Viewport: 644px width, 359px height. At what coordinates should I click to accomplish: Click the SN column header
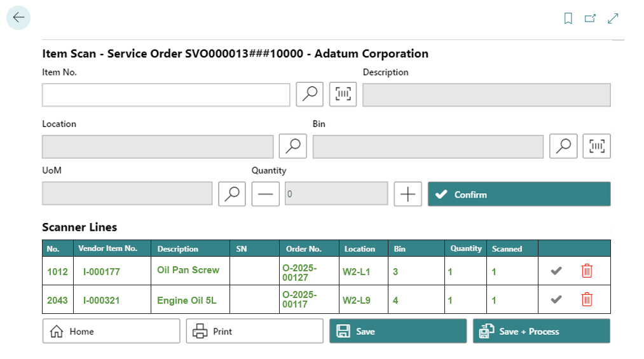coord(242,248)
